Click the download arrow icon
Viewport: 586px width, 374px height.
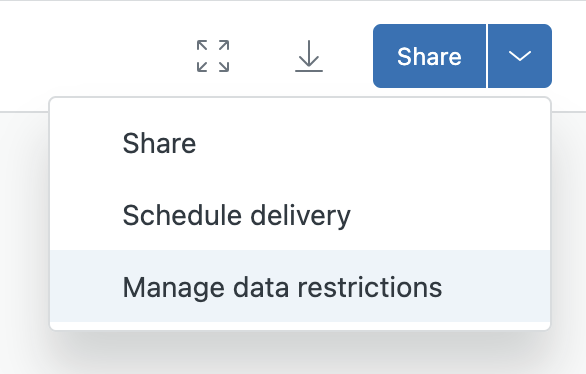[309, 56]
